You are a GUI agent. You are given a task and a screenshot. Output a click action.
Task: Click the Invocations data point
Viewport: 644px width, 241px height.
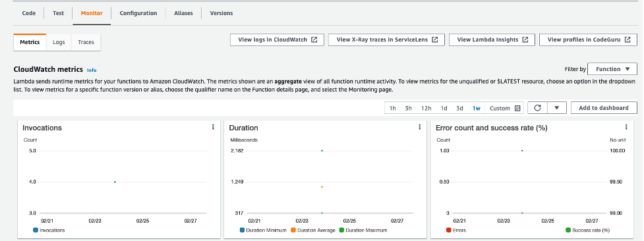click(x=115, y=182)
